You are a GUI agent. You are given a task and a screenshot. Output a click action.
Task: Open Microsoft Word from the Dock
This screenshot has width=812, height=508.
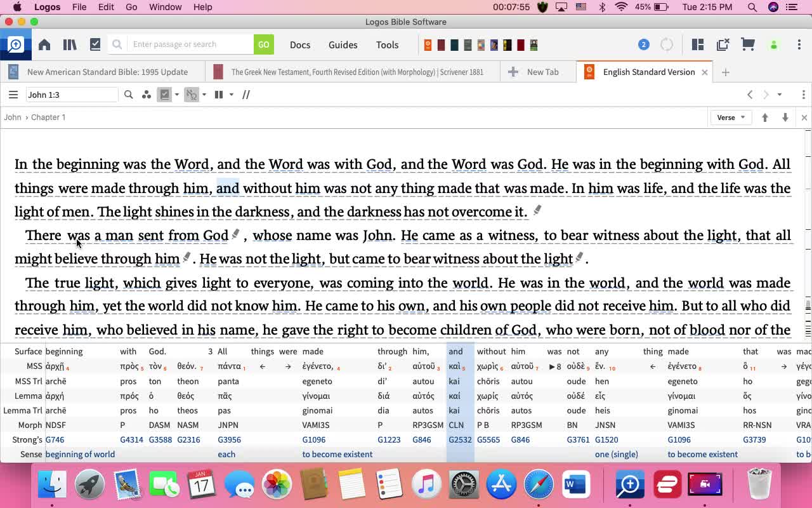[576, 485]
